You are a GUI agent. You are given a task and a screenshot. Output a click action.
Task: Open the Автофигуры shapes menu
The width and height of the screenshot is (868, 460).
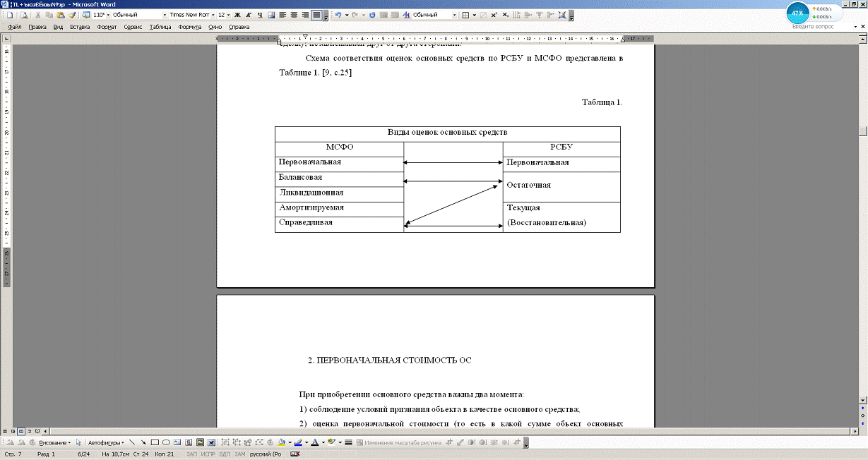pyautogui.click(x=106, y=443)
